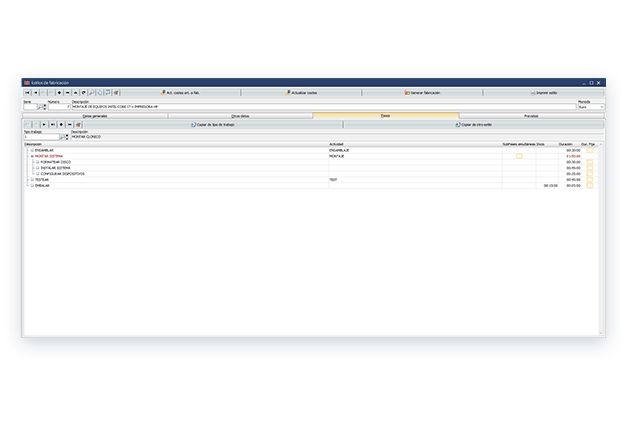Image resolution: width=640 pixels, height=425 pixels.
Task: Open the Moneda dropdown
Action: (601, 107)
